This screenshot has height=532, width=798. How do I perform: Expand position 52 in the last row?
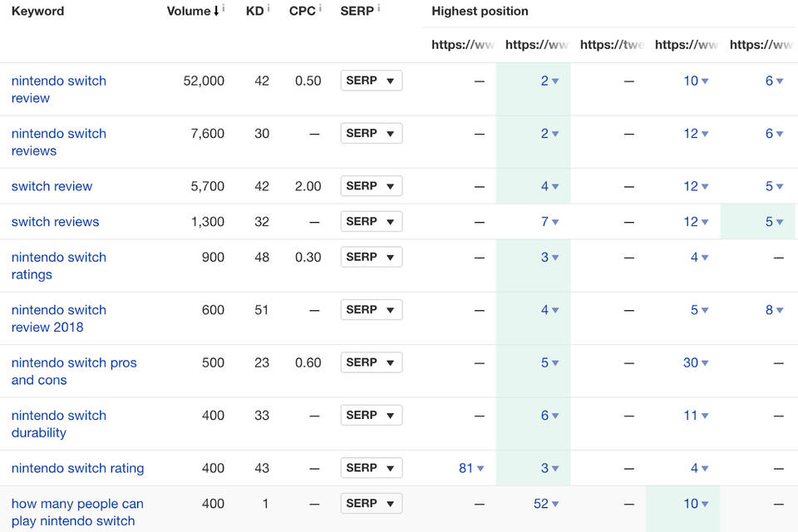click(x=546, y=504)
